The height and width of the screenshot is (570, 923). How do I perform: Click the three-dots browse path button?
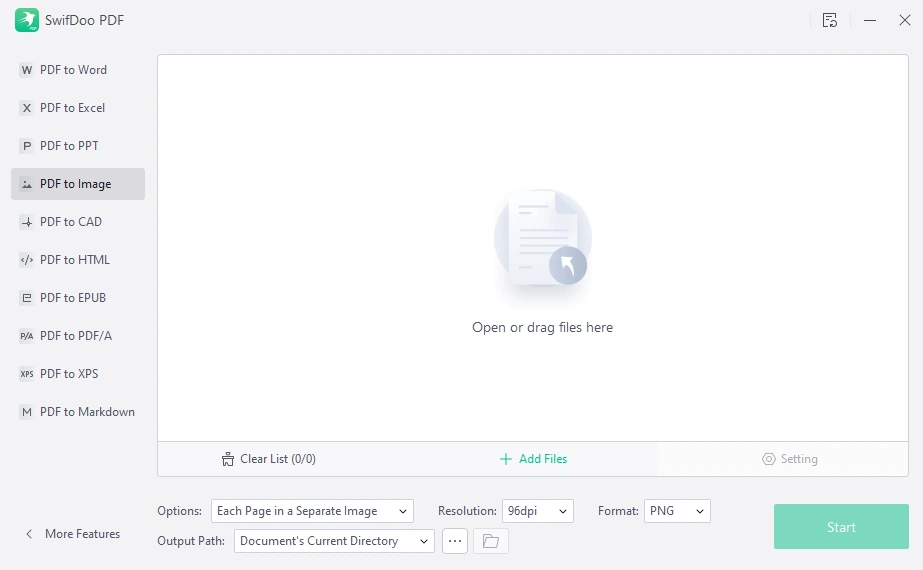[455, 541]
